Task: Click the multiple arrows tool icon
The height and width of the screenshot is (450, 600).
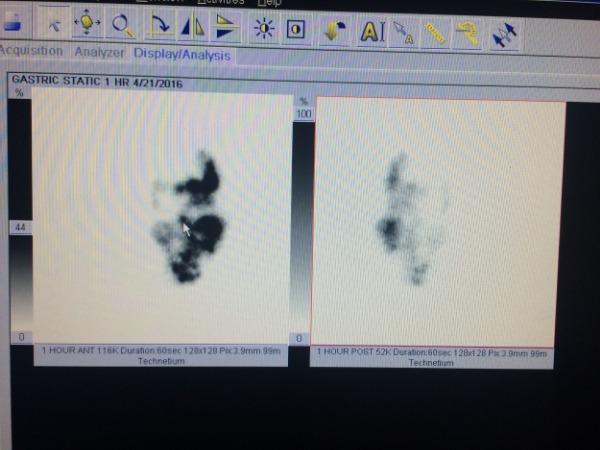Action: [x=504, y=35]
